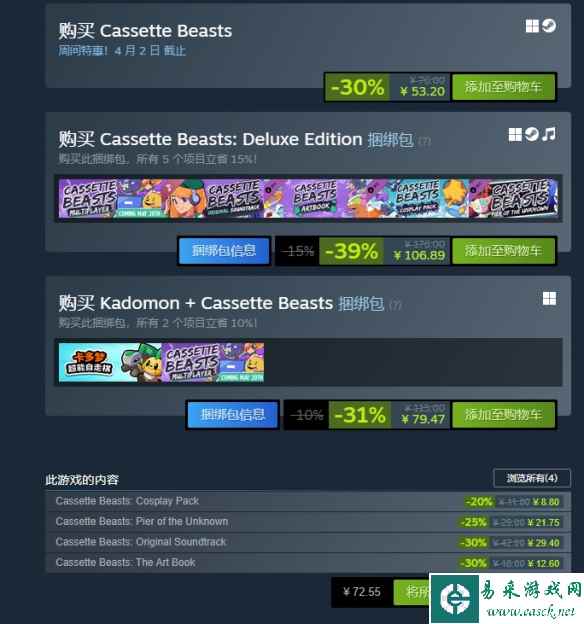Image resolution: width=584 pixels, height=624 pixels.
Task: Open Cassette Beasts: Pier of the Unknown DLC
Action: [x=308, y=522]
